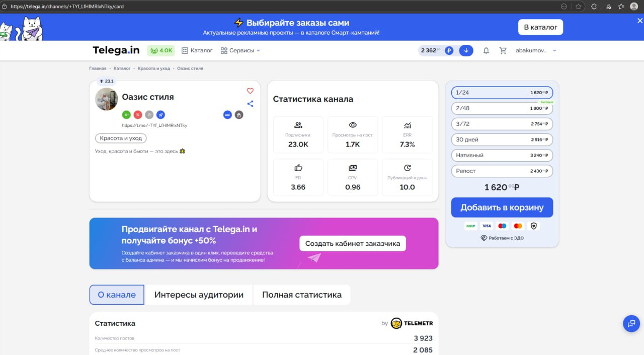Click the blue rocket badge icon
This screenshot has height=355, width=644.
tap(160, 115)
